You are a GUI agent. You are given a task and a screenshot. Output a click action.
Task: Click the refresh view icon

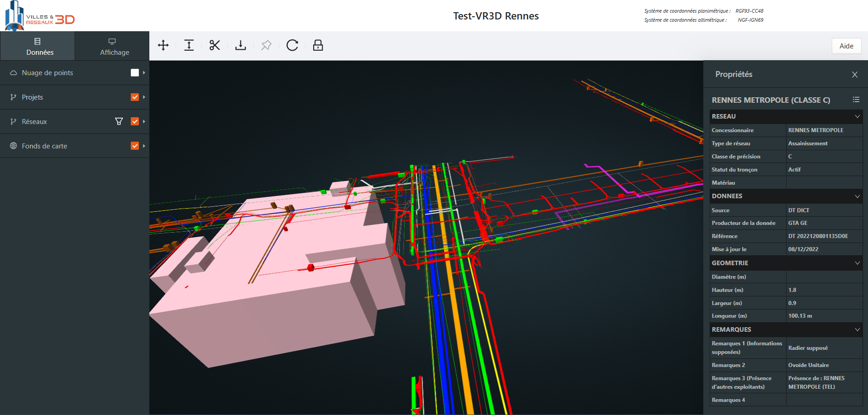coord(292,45)
